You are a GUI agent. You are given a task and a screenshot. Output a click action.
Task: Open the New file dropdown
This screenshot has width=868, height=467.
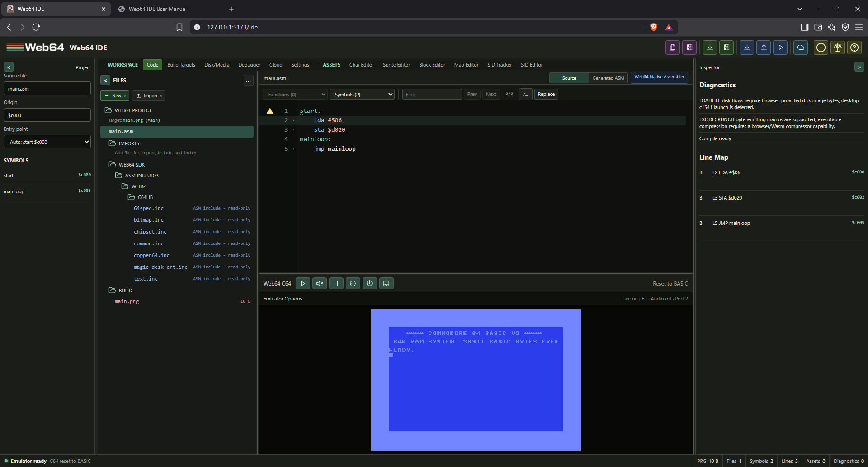(115, 95)
